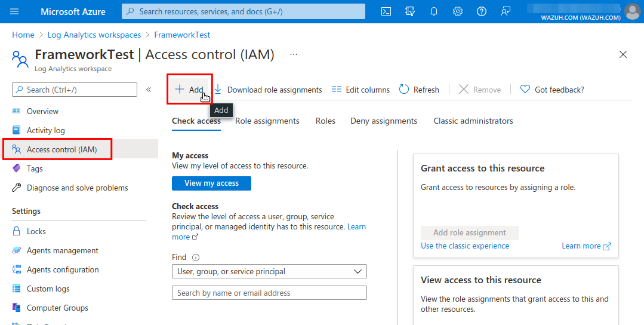
Task: Open Directories and subscriptions filter icon
Action: tap(410, 11)
